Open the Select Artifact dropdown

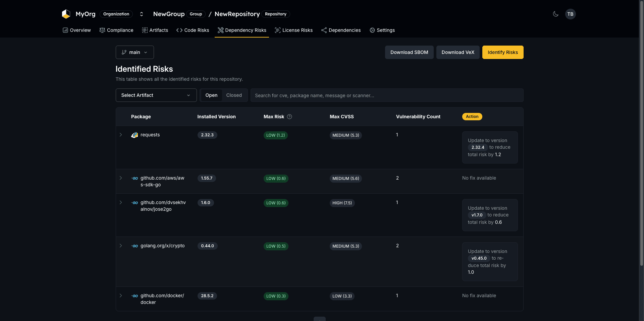156,95
